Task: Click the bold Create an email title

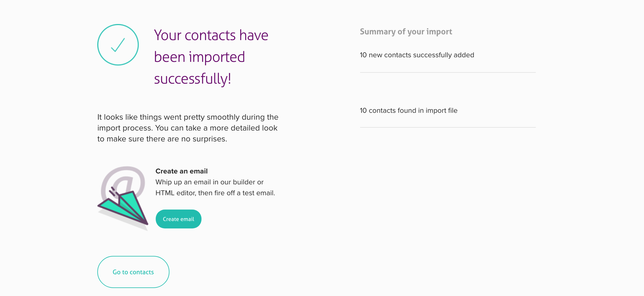Action: pyautogui.click(x=181, y=171)
